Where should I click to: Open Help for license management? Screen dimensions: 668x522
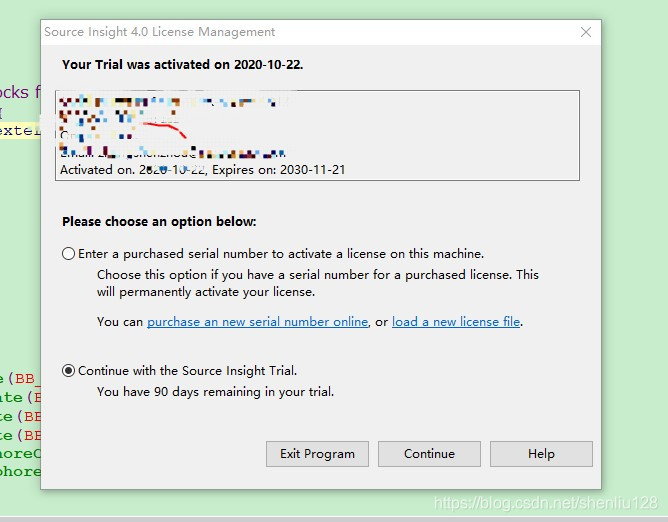(x=541, y=454)
